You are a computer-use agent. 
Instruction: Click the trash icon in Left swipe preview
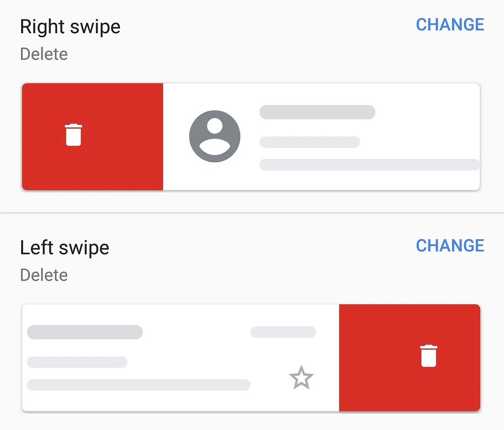pos(428,356)
